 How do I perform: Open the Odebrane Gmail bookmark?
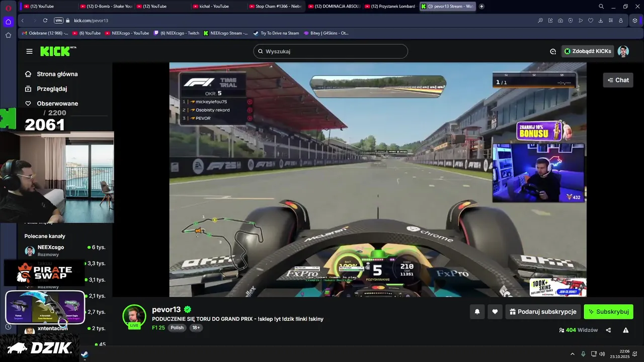[45, 33]
